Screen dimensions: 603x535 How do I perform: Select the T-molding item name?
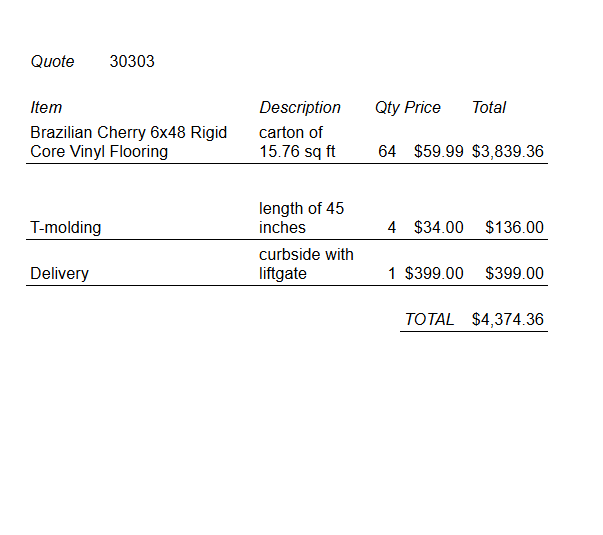point(66,227)
